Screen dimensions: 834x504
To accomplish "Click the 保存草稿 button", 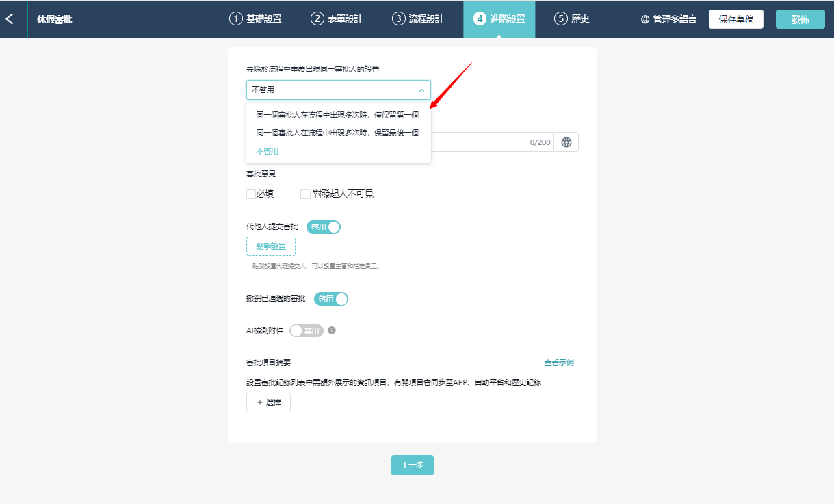I will (x=735, y=19).
